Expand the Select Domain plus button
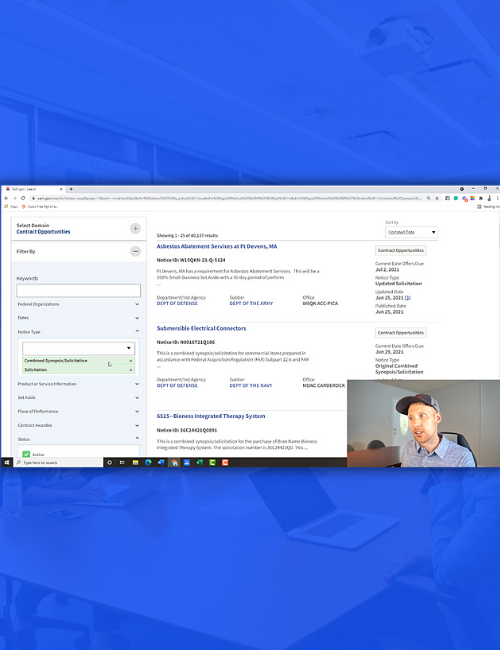 [x=135, y=228]
